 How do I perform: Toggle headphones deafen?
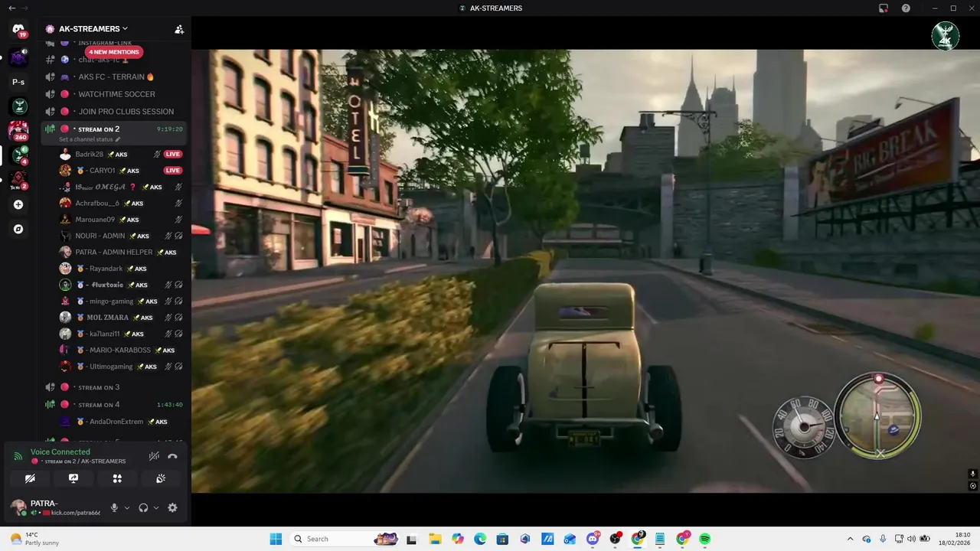[x=143, y=507]
